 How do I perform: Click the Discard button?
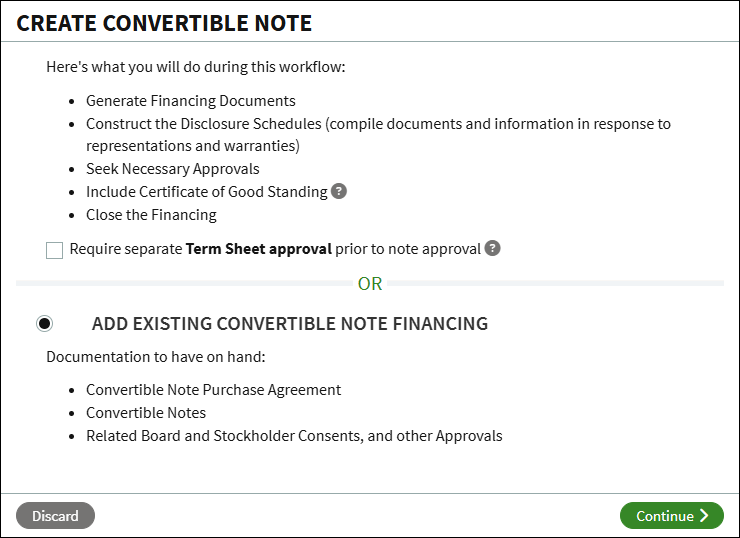point(55,515)
